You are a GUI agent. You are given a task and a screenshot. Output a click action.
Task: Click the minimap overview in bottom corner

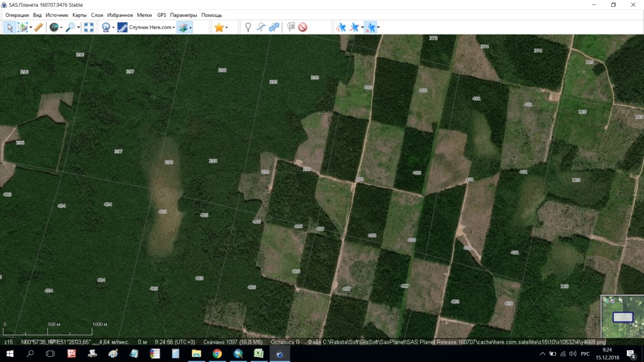pyautogui.click(x=621, y=316)
